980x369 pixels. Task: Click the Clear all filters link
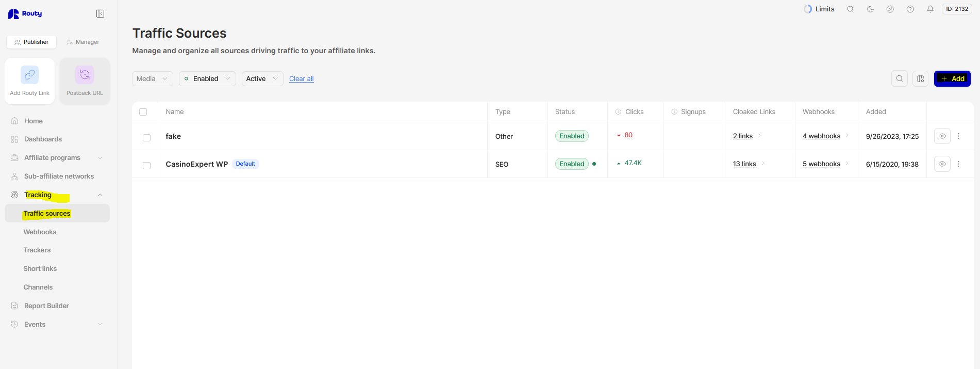pos(302,79)
